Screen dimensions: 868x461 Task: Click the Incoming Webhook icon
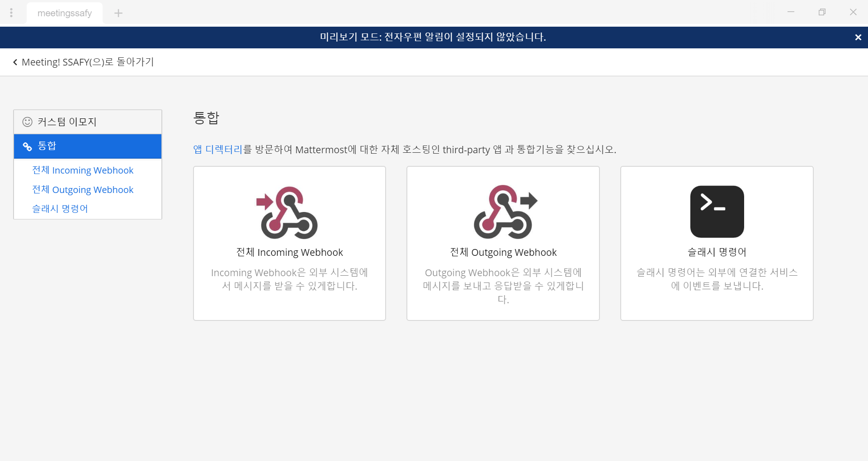click(x=287, y=212)
